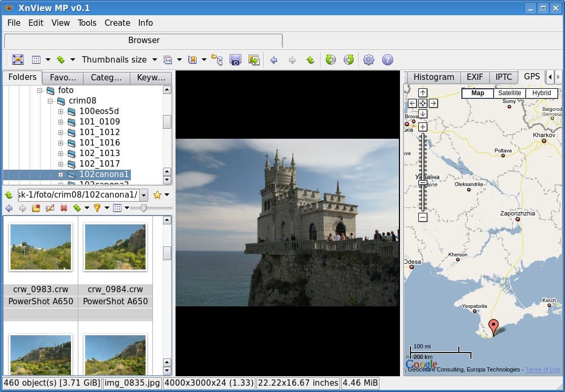
Task: Switch to the EXIF tab
Action: [x=474, y=77]
